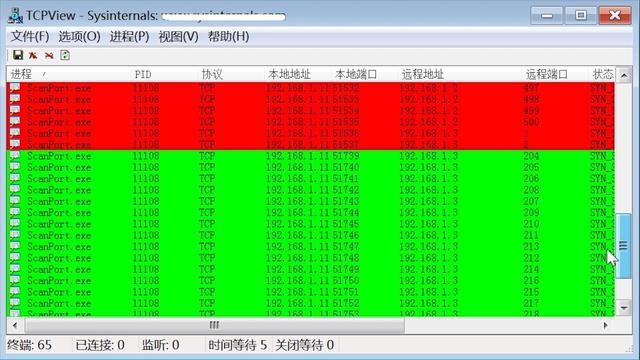The width and height of the screenshot is (640, 360).
Task: Open the 文件(F) menu
Action: pos(30,36)
